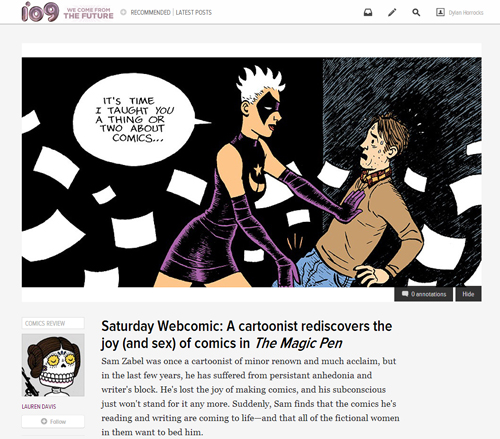This screenshot has height=439, width=500.
Task: Follow Lauren Davis
Action: (x=53, y=421)
